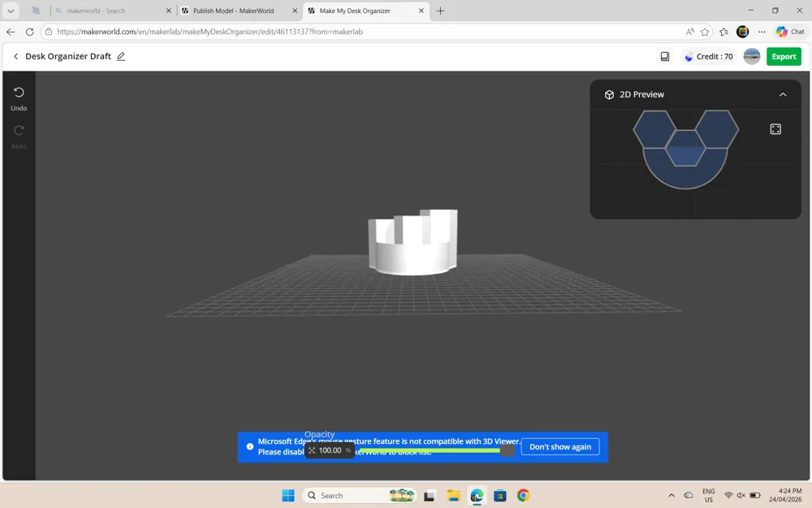This screenshot has height=508, width=812.
Task: Click the 100.00 opacity value field
Action: (x=330, y=450)
